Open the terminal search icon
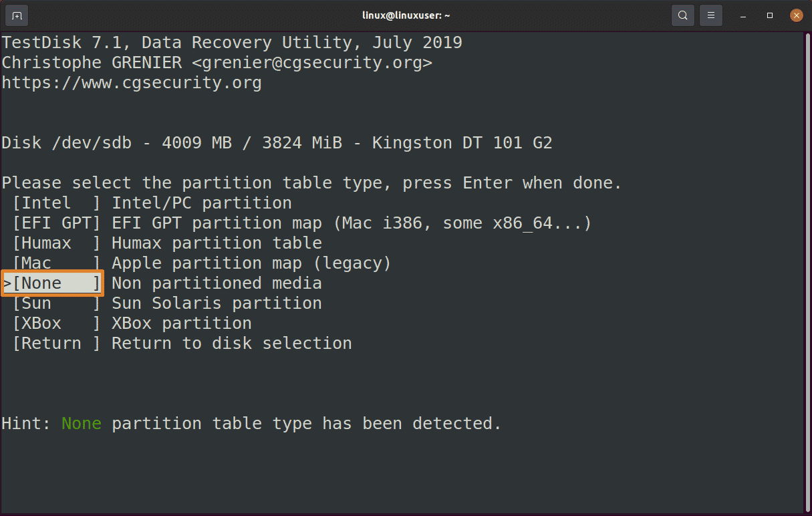The image size is (812, 516). [682, 15]
